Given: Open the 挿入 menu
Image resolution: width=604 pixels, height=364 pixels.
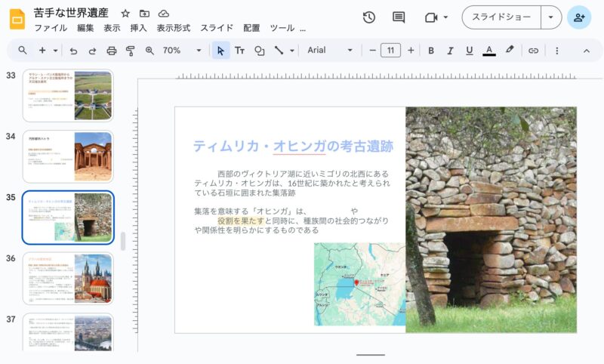Looking at the screenshot, I should [x=138, y=28].
